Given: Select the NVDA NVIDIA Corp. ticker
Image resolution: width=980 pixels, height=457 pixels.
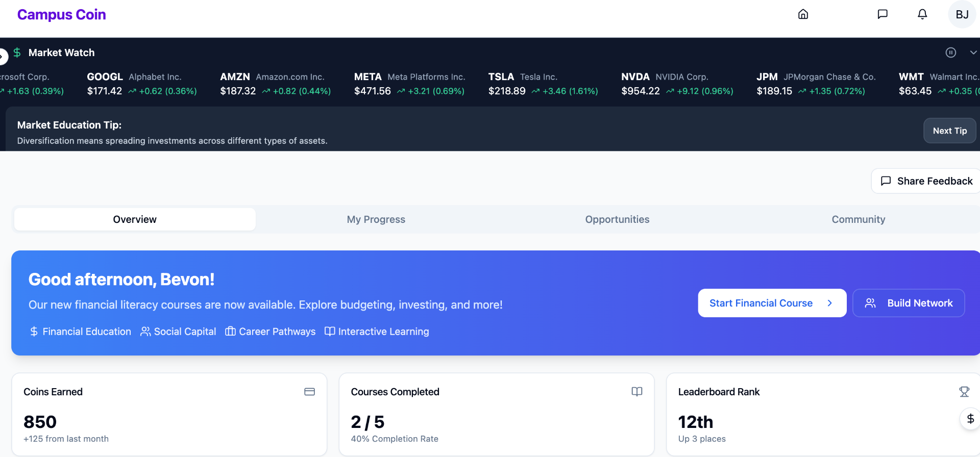Looking at the screenshot, I should 677,84.
